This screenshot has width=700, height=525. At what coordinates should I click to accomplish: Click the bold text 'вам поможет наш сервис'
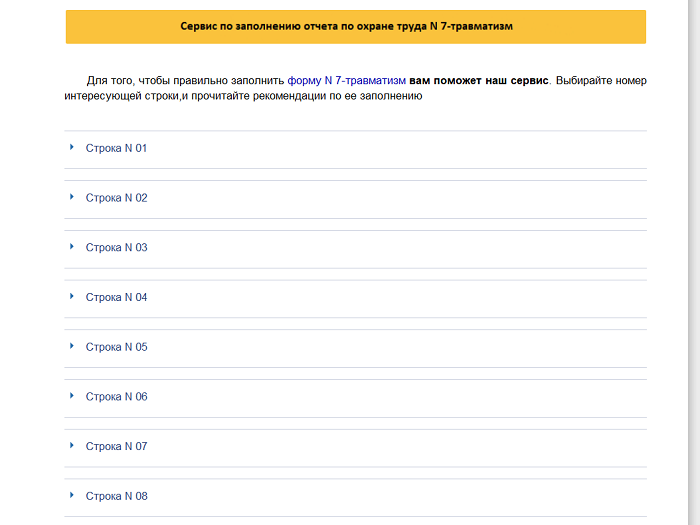[479, 80]
